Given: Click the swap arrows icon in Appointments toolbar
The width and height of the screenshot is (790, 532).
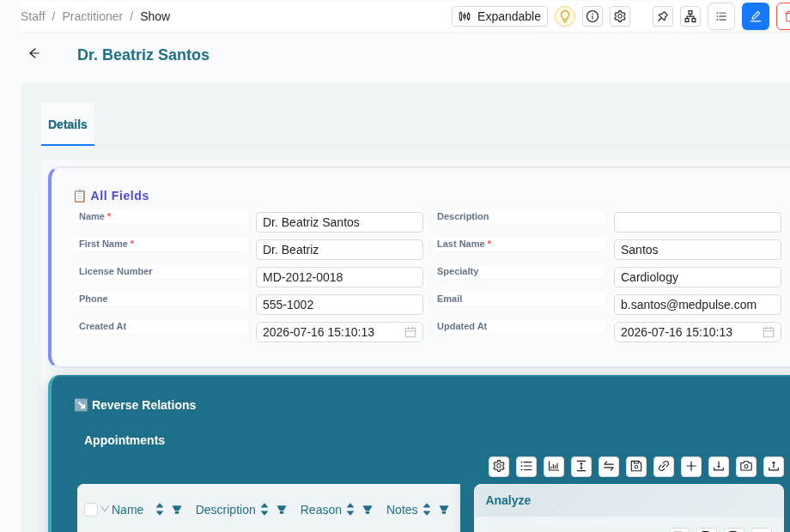Looking at the screenshot, I should 609,466.
